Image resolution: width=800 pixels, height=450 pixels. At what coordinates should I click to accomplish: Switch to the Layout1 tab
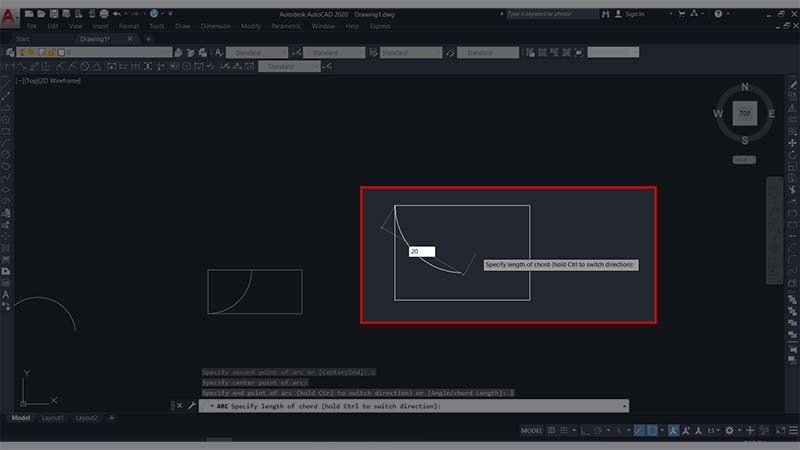pyautogui.click(x=52, y=418)
